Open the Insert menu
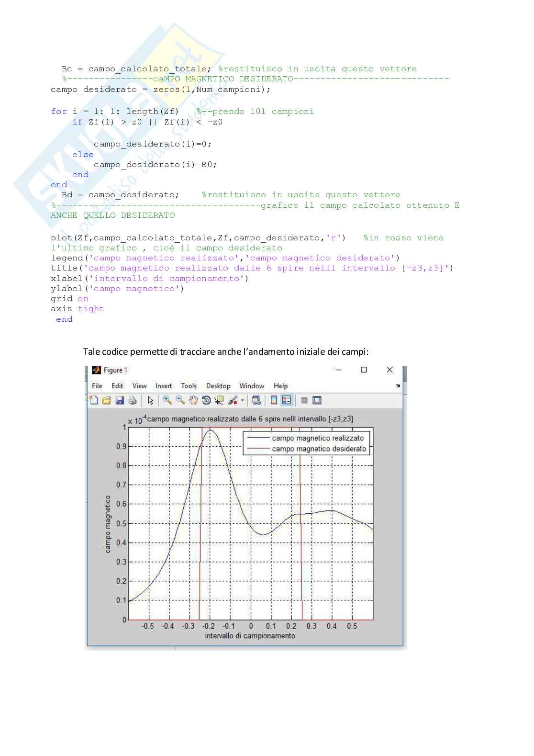This screenshot has height=756, width=534. (163, 386)
